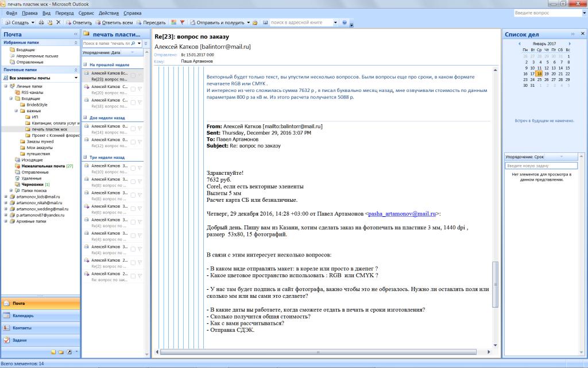Image resolution: width=588 pixels, height=368 pixels.
Task: Delete message with the X toolbar icon
Action: point(58,22)
